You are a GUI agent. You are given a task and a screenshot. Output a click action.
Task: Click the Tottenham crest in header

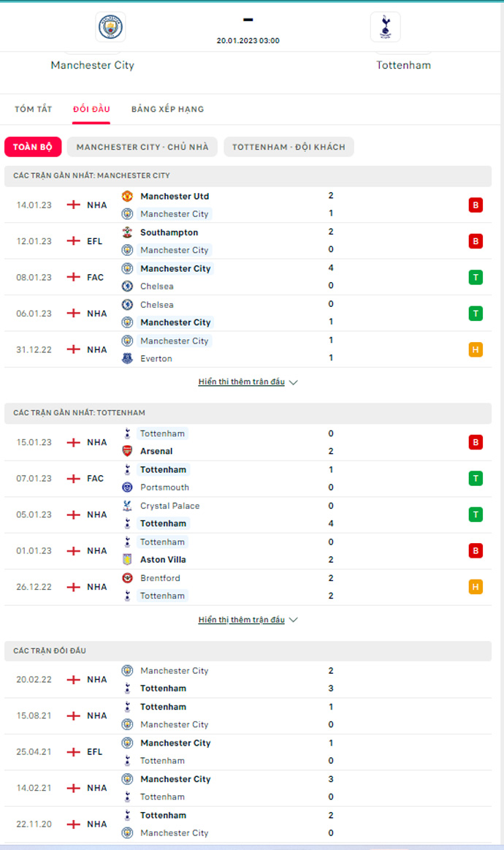coord(385,27)
